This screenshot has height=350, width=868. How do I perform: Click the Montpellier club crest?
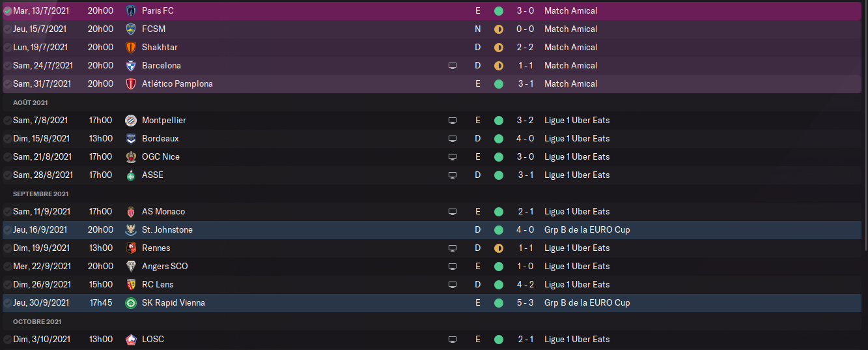pos(131,121)
